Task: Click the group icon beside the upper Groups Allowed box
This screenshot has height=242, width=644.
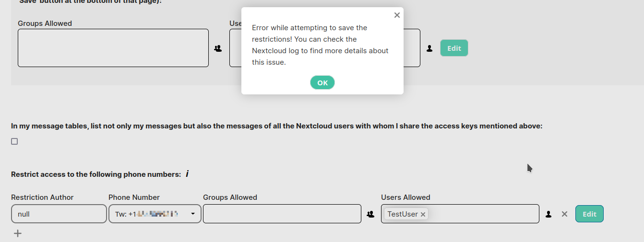Action: pos(218,48)
